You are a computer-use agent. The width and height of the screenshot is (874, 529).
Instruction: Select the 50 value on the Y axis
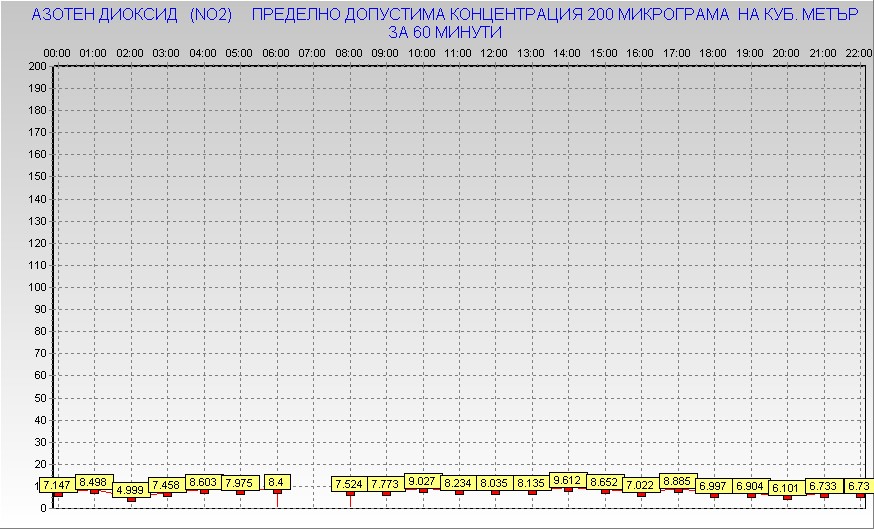[x=41, y=398]
